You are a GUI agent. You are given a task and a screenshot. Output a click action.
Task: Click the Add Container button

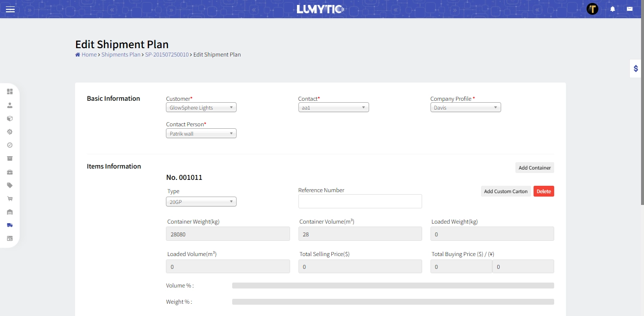click(x=535, y=168)
